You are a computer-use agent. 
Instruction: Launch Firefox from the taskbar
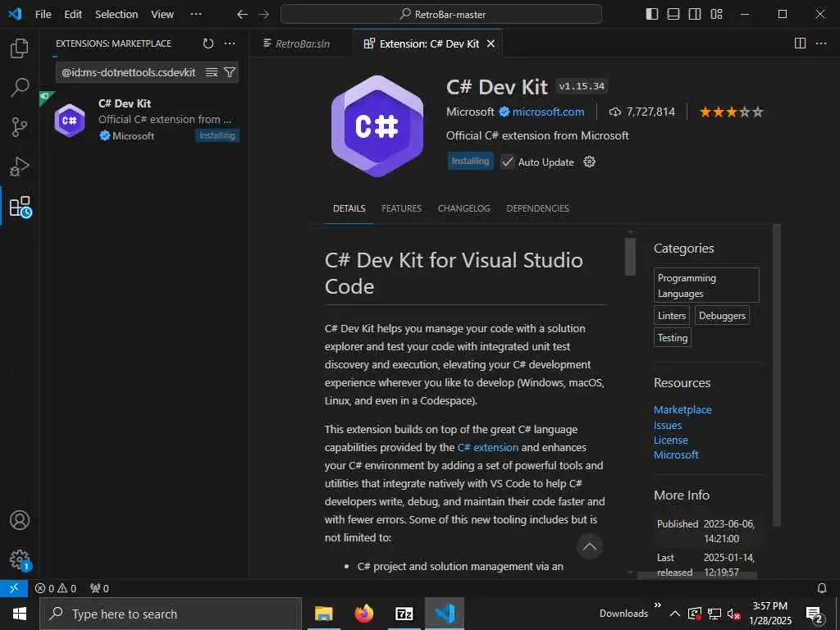363,614
